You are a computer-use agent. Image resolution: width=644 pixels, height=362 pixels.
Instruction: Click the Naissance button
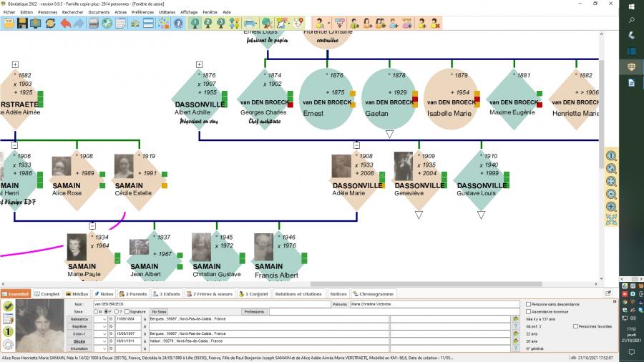click(79, 319)
